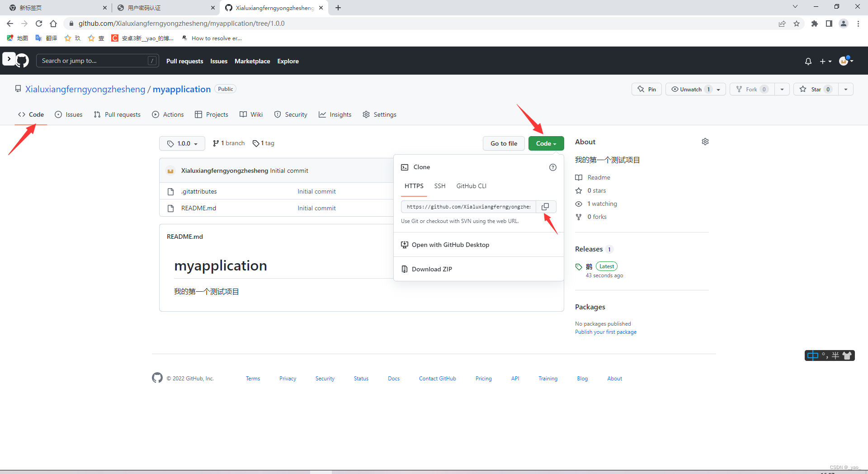868x474 pixels.
Task: Open Chrome profile avatar icon
Action: tap(844, 24)
